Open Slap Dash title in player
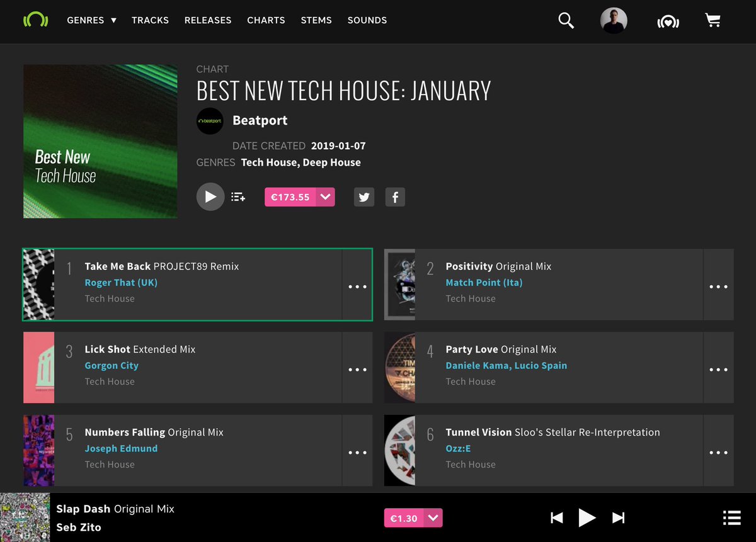Screen dimensions: 756x542 (x=115, y=509)
